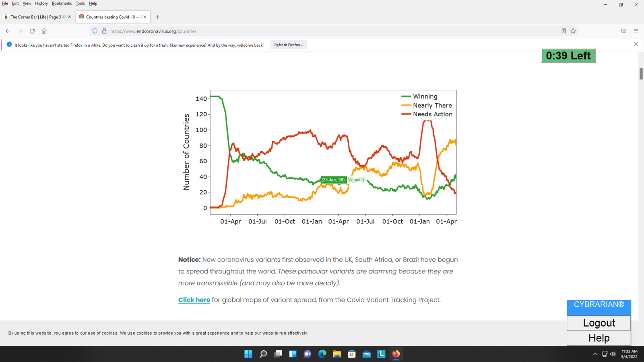
Task: Open the Bookmarks menu
Action: pos(62,3)
